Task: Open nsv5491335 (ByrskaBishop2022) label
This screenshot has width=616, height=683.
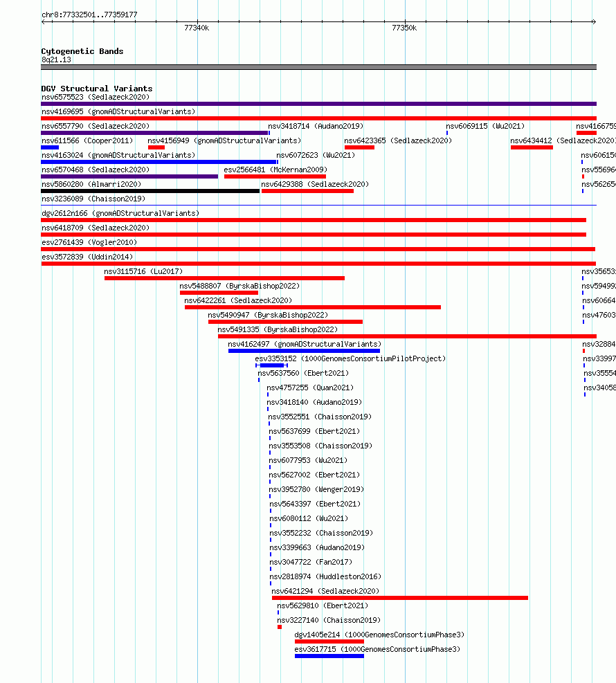Action: click(x=278, y=329)
